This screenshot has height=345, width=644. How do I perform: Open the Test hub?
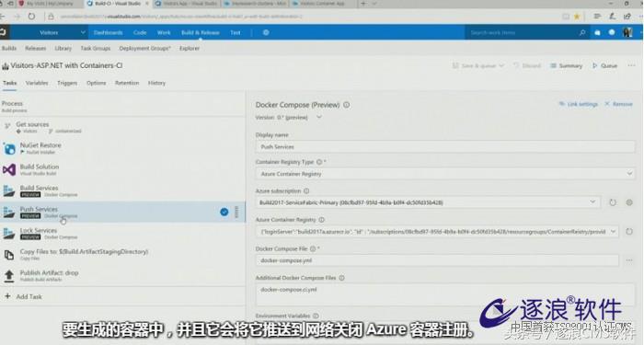[x=235, y=32]
